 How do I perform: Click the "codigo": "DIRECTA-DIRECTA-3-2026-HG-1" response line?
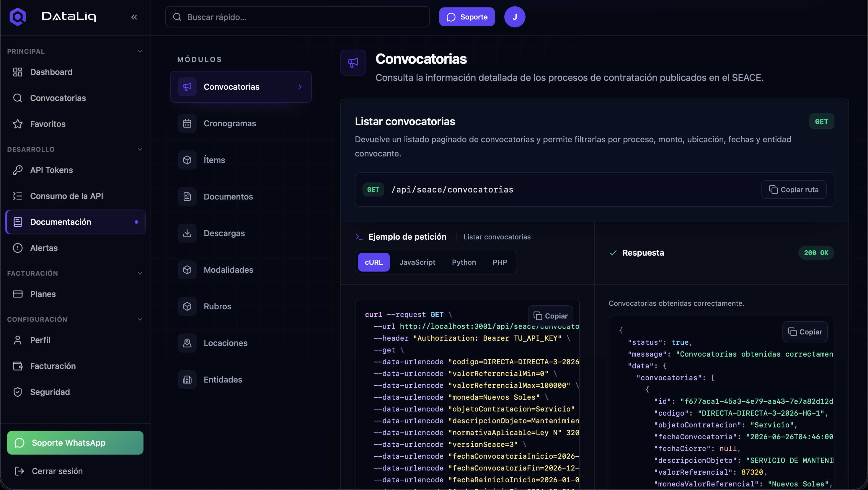tap(741, 413)
